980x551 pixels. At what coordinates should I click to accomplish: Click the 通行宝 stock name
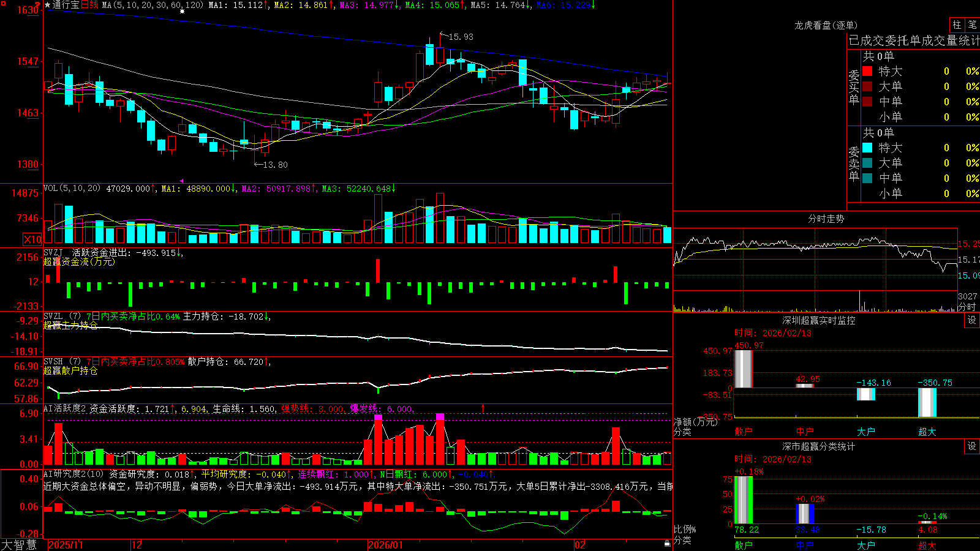tap(66, 5)
